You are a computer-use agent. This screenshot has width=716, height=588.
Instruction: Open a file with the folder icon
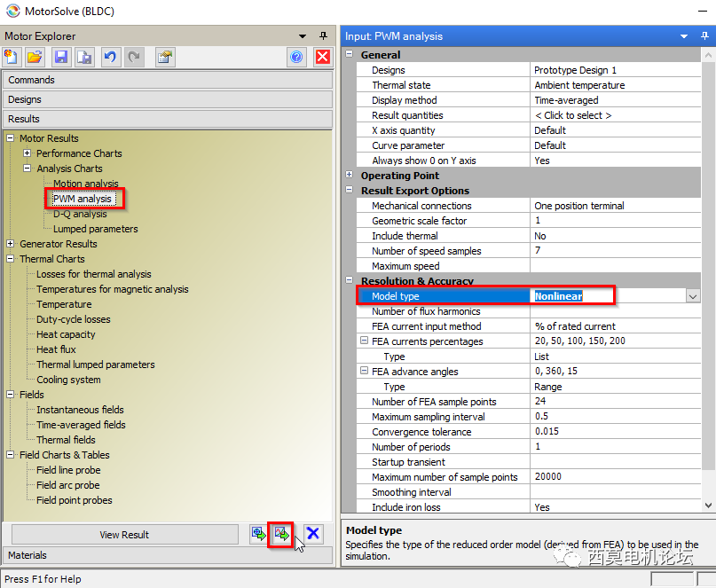coord(35,57)
